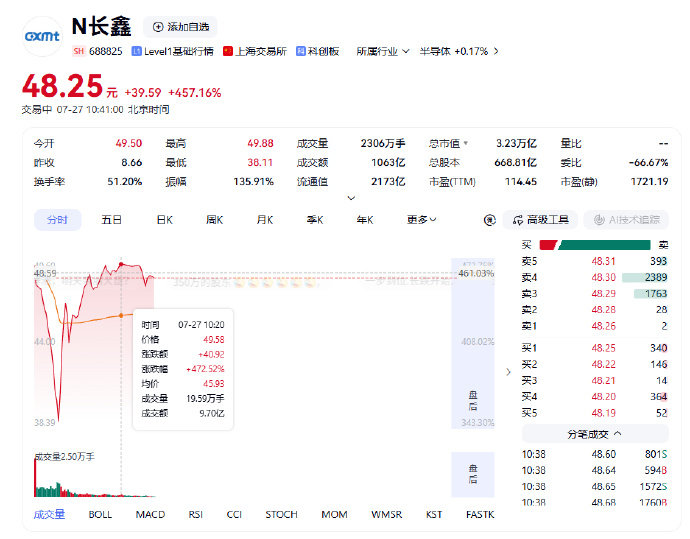Viewport: 690px width, 539px height.
Task: Select the FASTK indicator
Action: [x=480, y=514]
